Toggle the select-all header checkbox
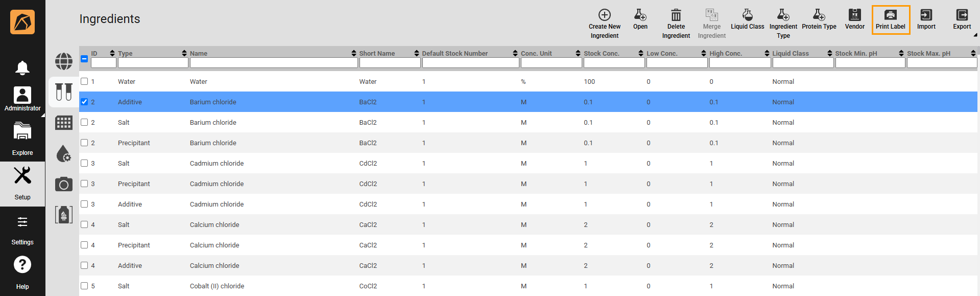The height and width of the screenshot is (296, 980). (84, 59)
